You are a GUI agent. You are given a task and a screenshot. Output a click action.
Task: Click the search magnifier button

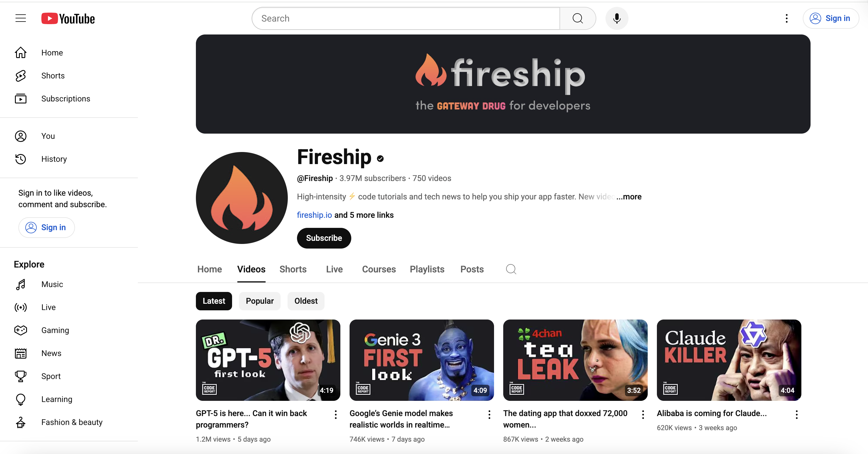(578, 18)
